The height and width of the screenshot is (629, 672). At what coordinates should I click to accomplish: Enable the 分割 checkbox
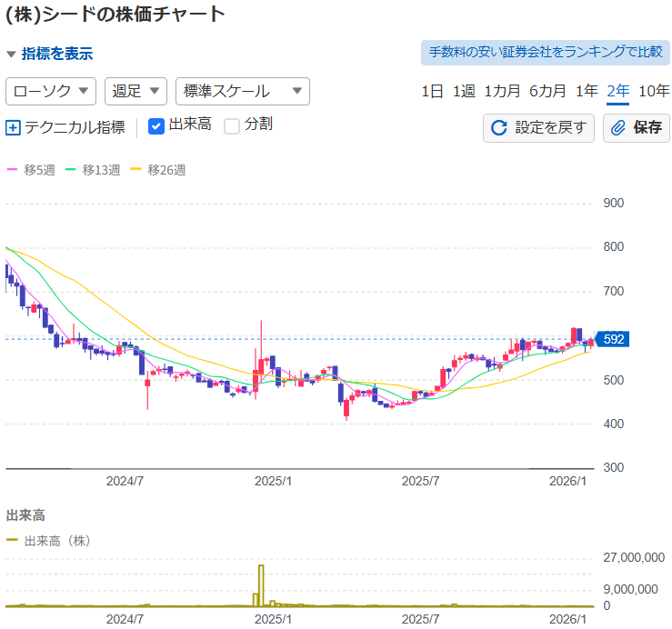pos(232,126)
